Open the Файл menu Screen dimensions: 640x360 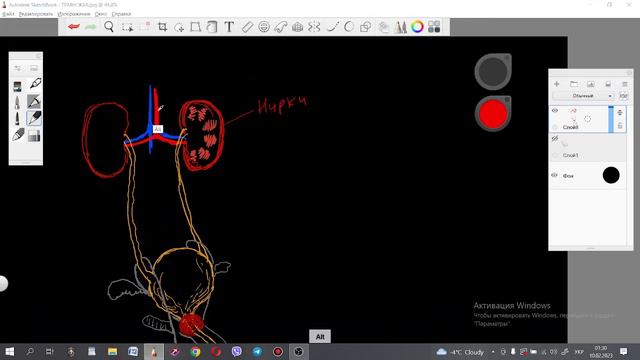(x=8, y=14)
